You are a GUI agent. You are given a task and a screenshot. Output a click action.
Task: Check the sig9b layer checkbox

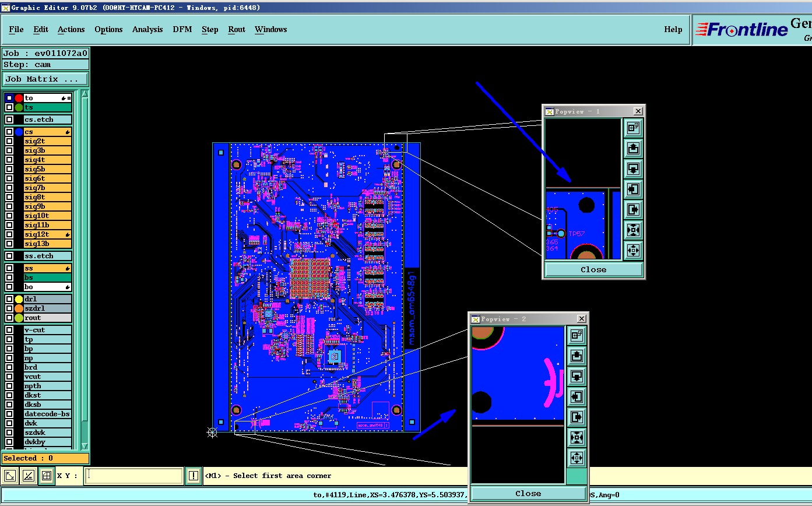(9, 206)
